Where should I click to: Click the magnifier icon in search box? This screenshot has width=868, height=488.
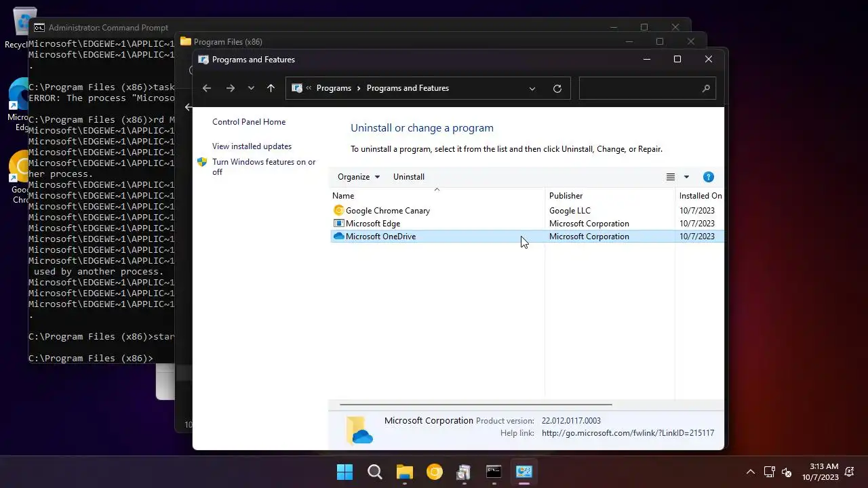click(x=706, y=88)
